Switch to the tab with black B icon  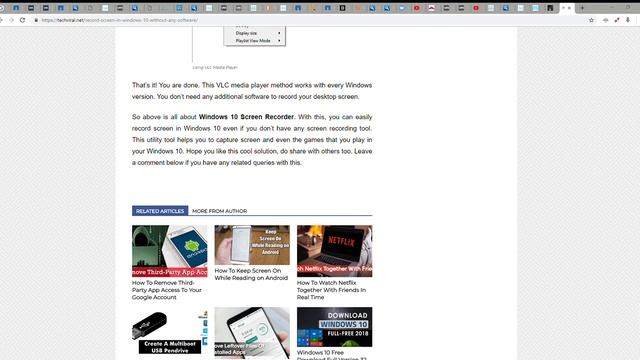[x=342, y=8]
